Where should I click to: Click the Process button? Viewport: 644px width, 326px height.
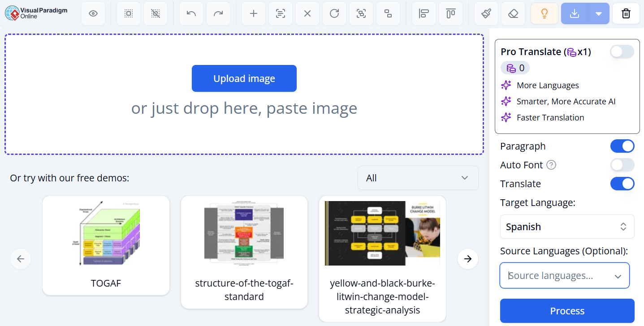click(x=567, y=311)
